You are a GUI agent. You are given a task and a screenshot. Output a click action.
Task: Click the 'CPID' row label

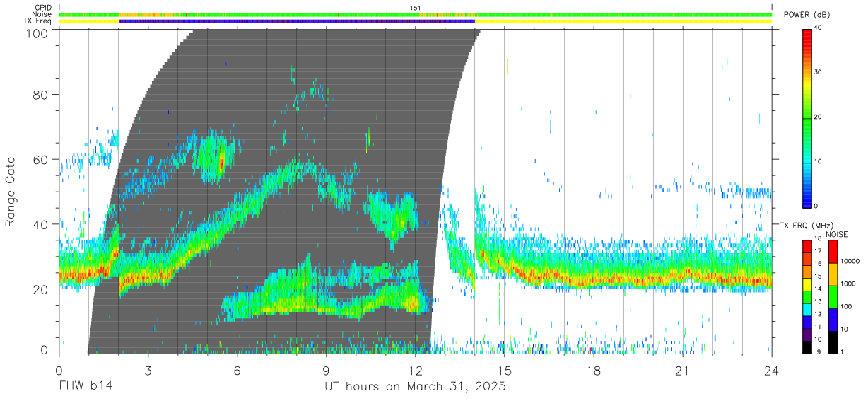[x=44, y=8]
